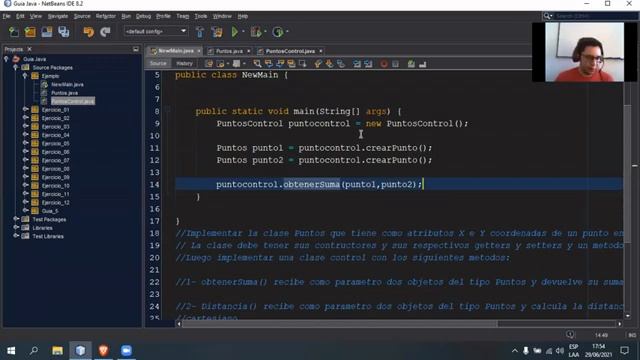The height and width of the screenshot is (360, 640).
Task: Open Windows Start menu
Action: pos(11,351)
